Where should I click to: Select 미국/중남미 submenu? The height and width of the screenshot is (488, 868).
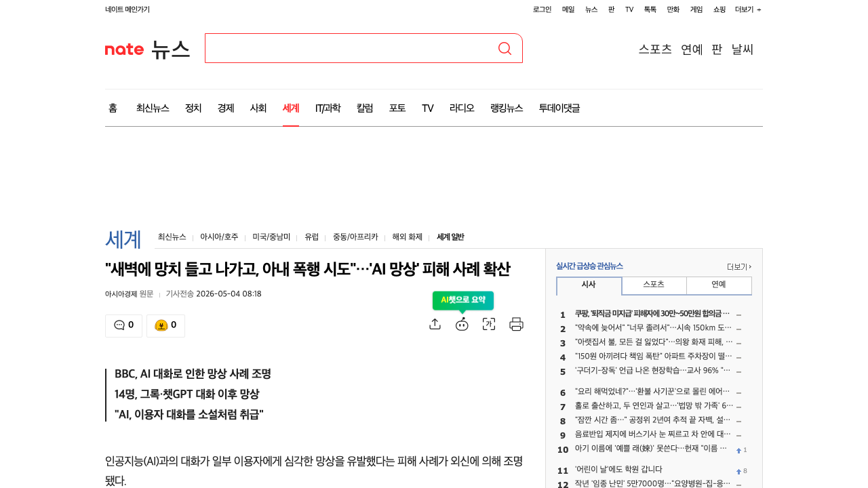tap(271, 237)
